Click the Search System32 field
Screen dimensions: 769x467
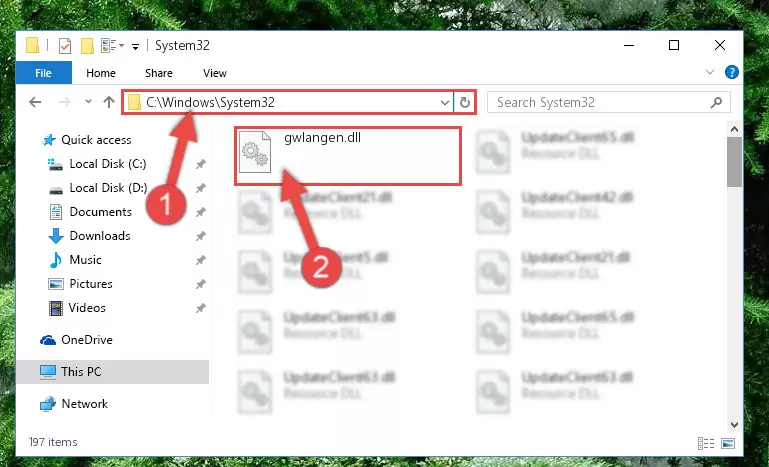[609, 103]
